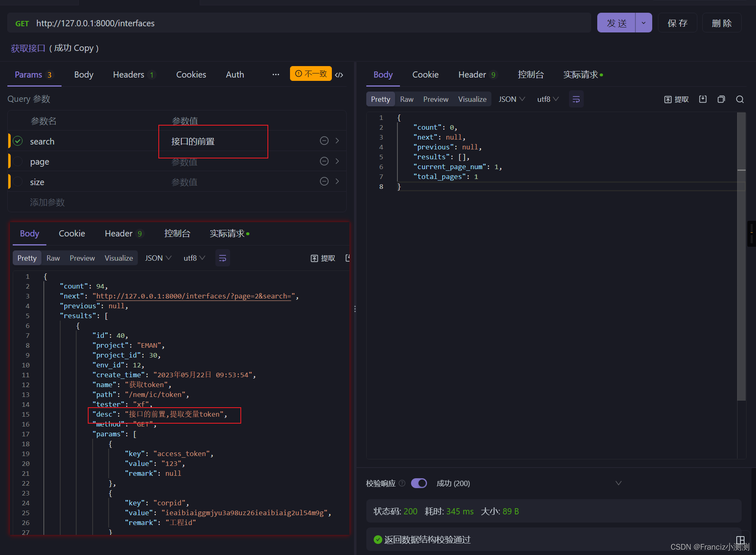
Task: Click the 不一致 warning button
Action: (x=311, y=73)
